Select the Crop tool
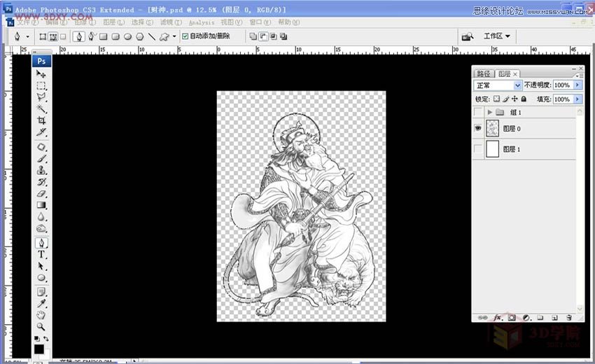The height and width of the screenshot is (364, 595). point(41,120)
